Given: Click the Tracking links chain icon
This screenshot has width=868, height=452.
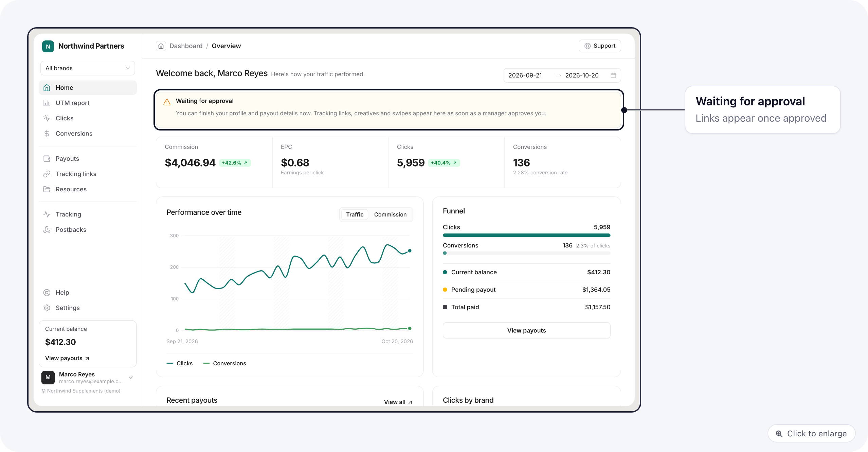Looking at the screenshot, I should tap(47, 174).
